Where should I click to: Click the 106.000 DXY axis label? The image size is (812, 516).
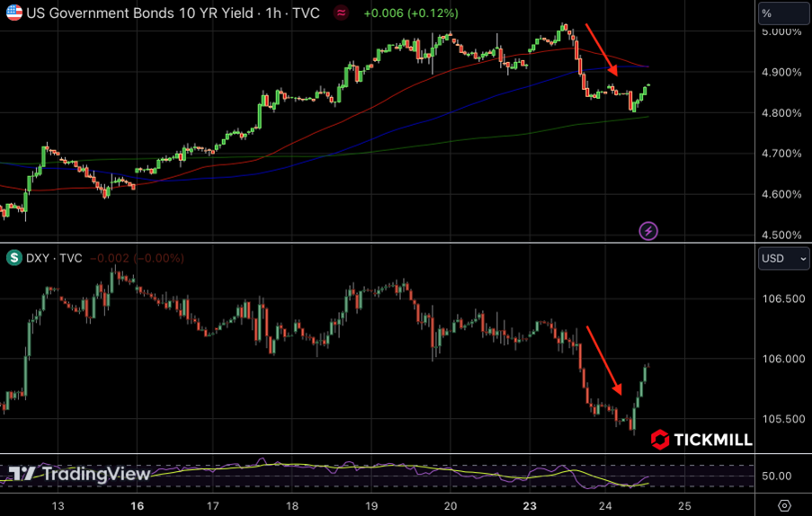[783, 359]
